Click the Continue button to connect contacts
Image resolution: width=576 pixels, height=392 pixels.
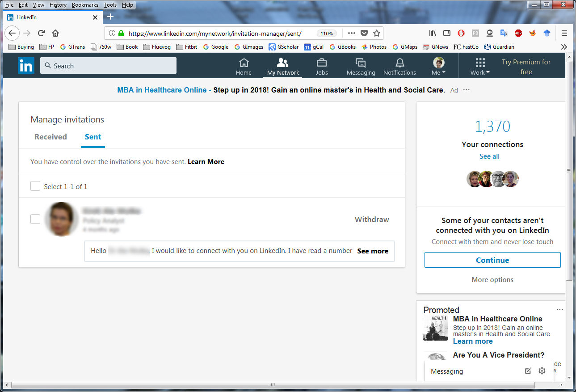click(x=492, y=260)
